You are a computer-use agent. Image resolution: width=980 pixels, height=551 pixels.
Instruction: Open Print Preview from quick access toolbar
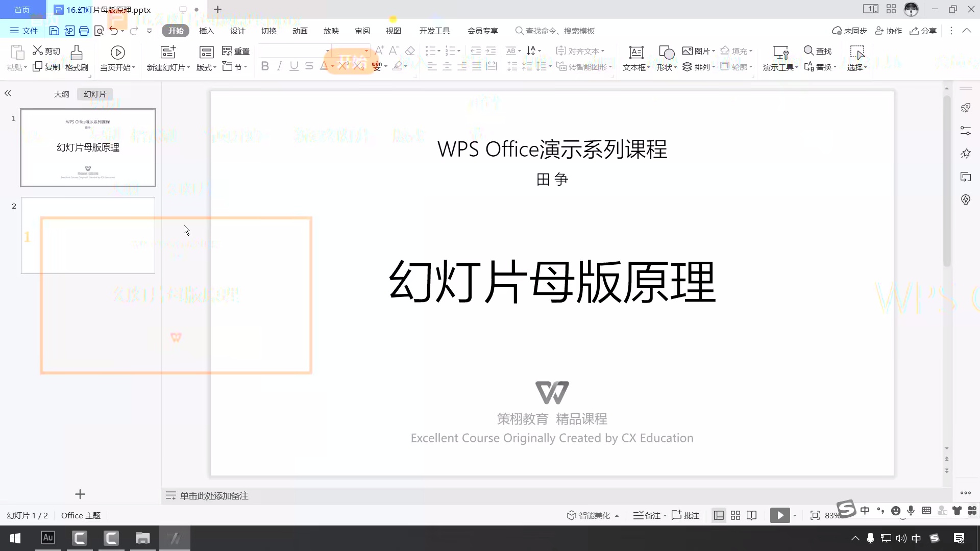[x=99, y=31]
